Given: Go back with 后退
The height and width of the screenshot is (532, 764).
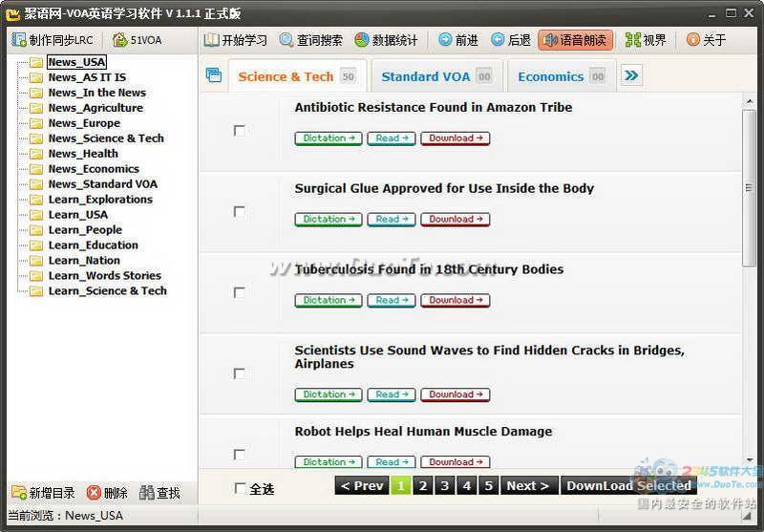Looking at the screenshot, I should [x=511, y=40].
